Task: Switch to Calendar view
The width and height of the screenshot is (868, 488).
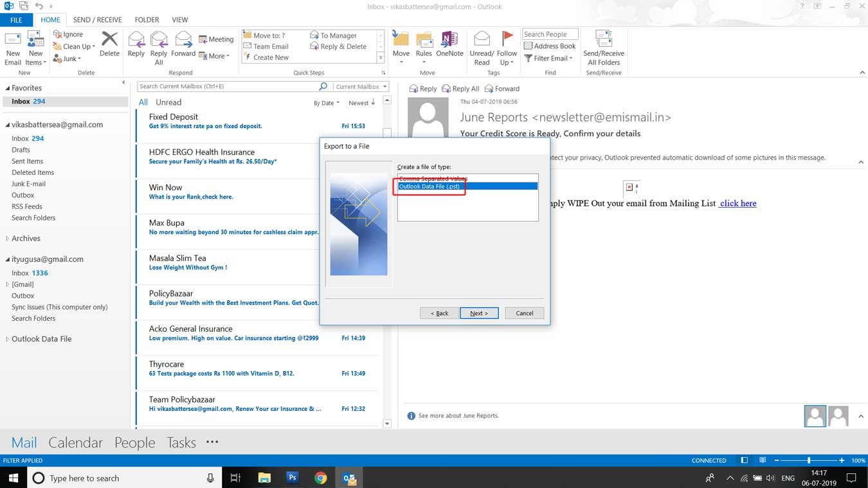Action: click(x=75, y=442)
